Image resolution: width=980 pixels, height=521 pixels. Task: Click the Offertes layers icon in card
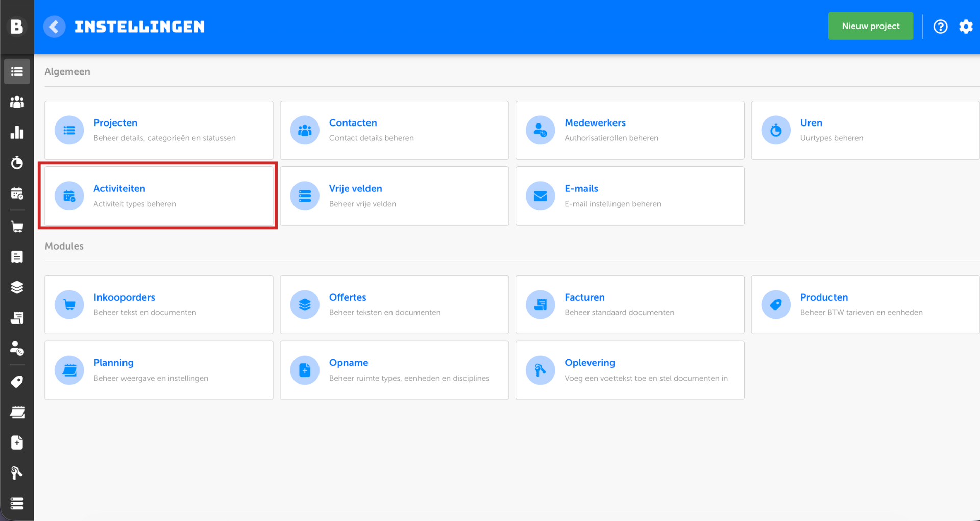pos(305,305)
